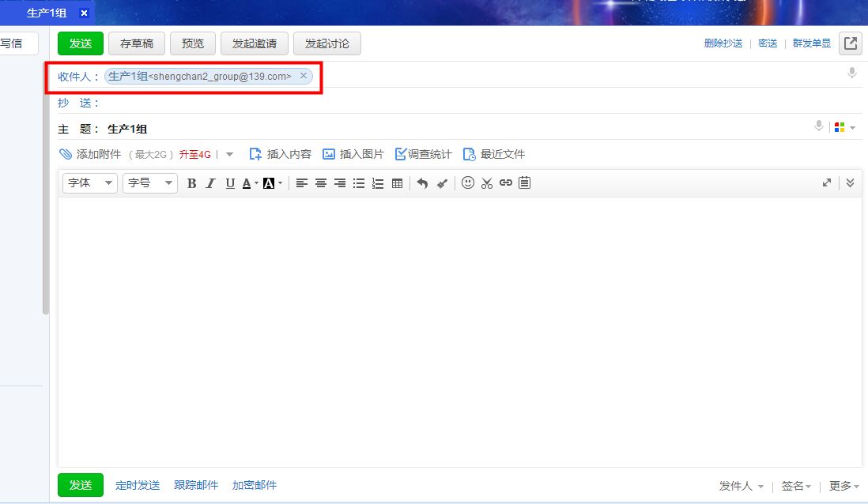Remove the 生产1组 recipient tag
The width and height of the screenshot is (868, 504).
click(x=304, y=76)
